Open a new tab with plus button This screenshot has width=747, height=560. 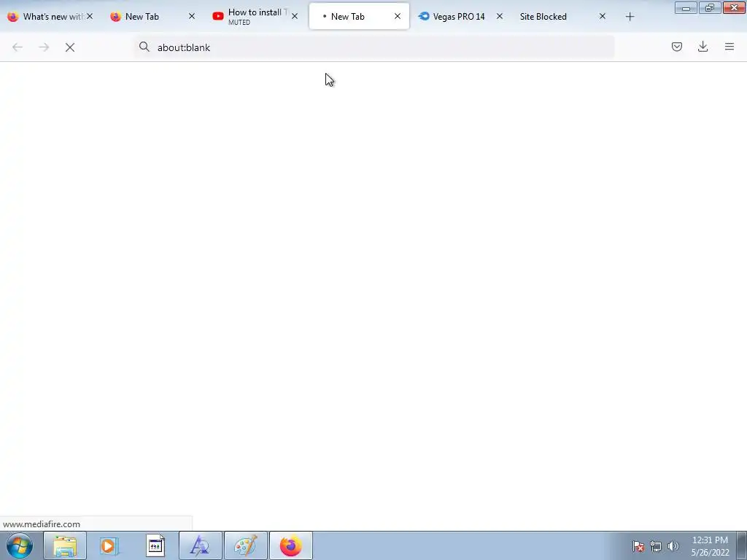click(x=630, y=17)
